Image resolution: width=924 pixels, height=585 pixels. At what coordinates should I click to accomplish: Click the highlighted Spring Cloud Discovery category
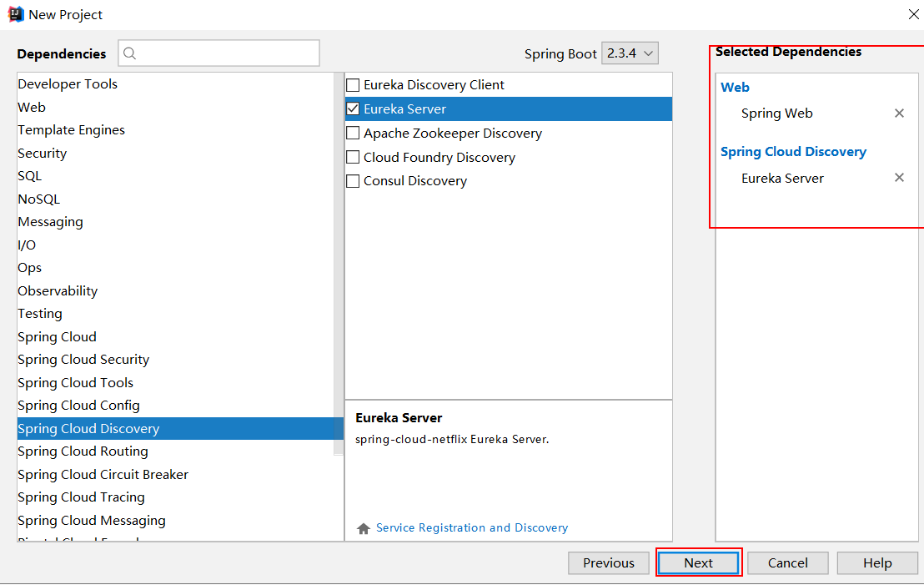click(x=180, y=429)
